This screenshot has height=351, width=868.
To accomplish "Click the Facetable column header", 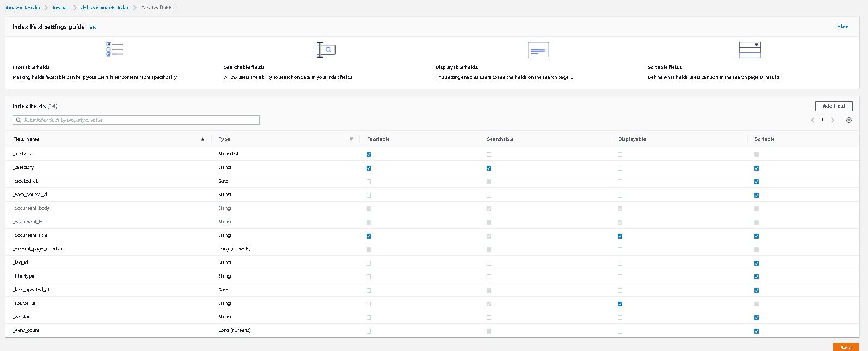I will [x=379, y=139].
